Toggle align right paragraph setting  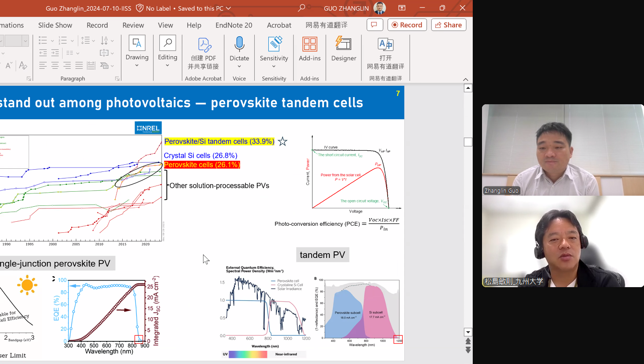coord(67,65)
